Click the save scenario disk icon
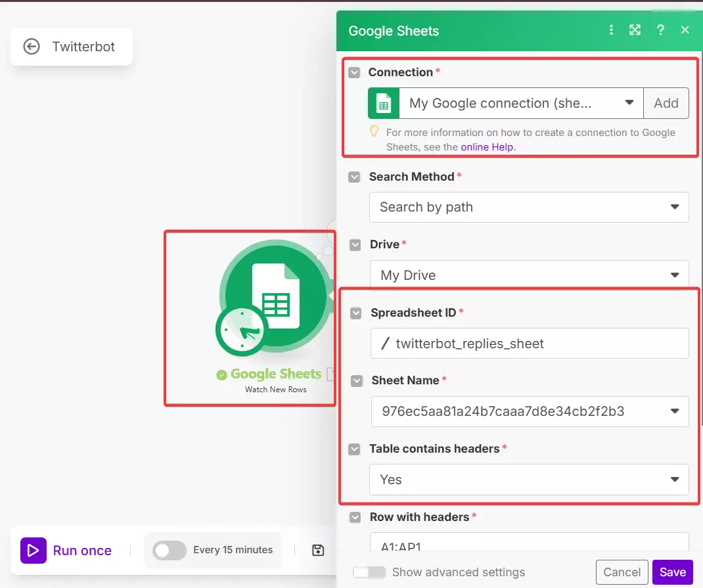The height and width of the screenshot is (588, 703). (x=318, y=550)
